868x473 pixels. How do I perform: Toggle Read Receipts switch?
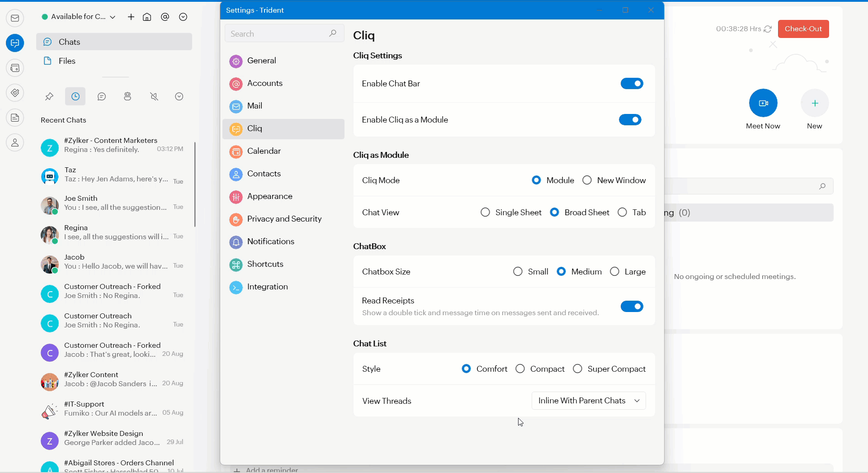point(632,307)
